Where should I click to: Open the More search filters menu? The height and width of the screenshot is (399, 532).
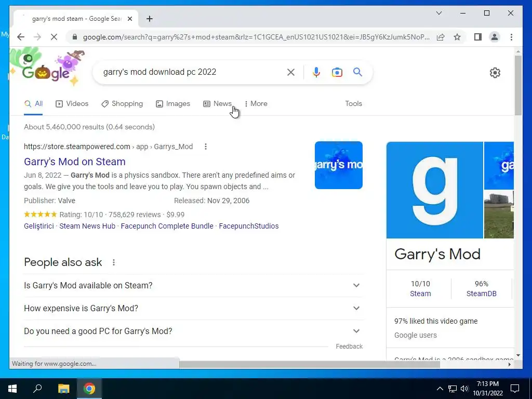(256, 104)
